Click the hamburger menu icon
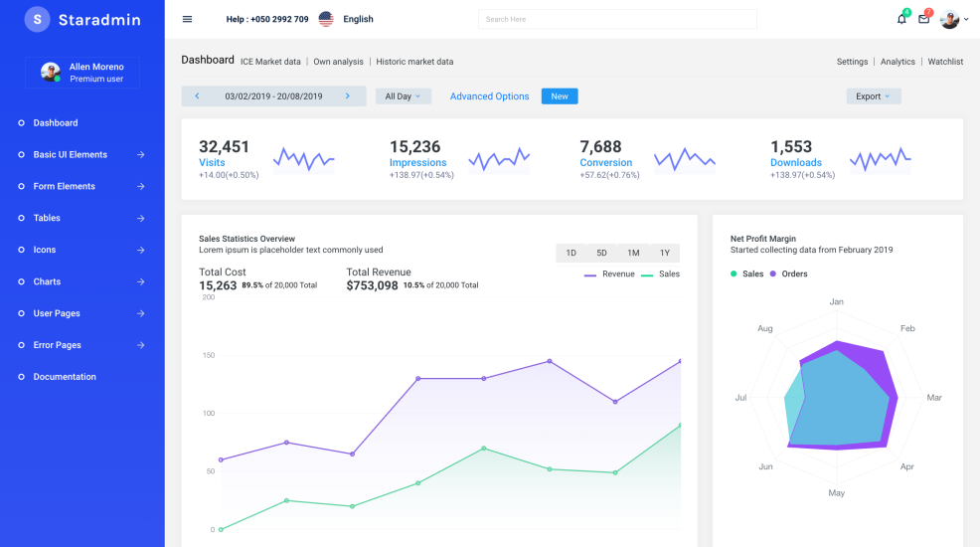 (x=187, y=19)
